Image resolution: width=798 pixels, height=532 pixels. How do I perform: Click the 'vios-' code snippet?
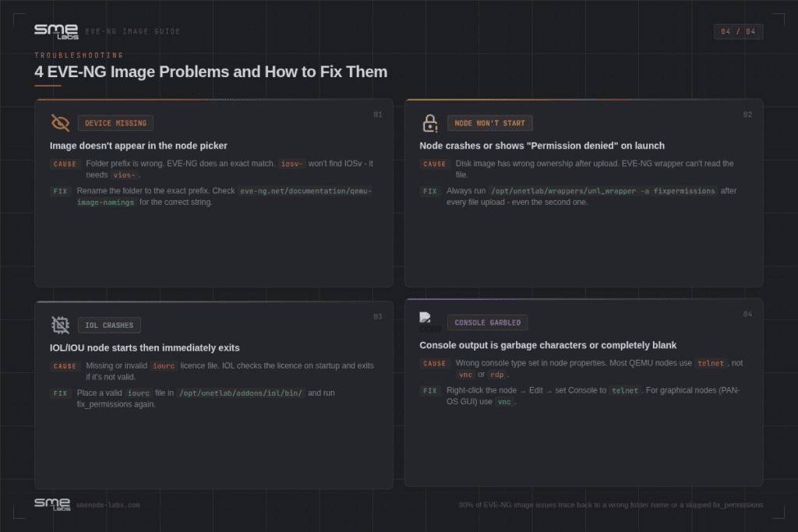coord(124,175)
